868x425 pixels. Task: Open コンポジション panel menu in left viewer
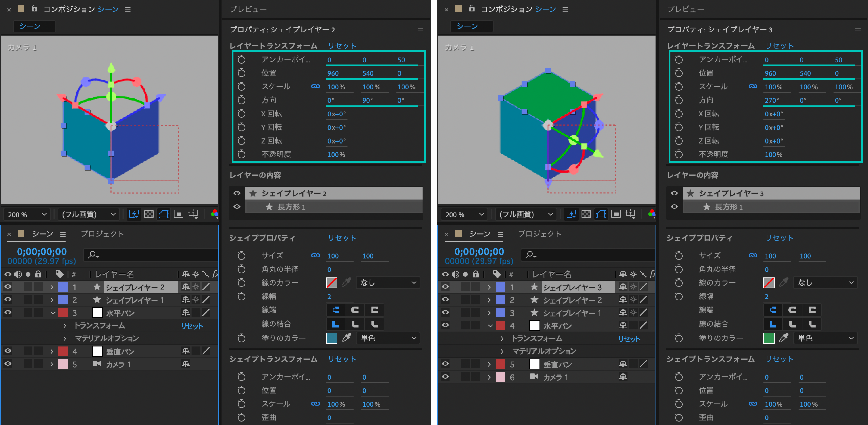(x=128, y=10)
